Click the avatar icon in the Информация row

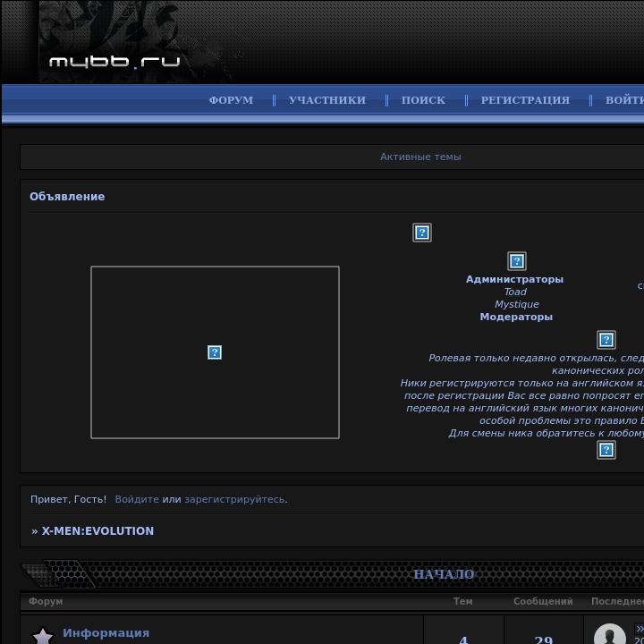coord(610,634)
